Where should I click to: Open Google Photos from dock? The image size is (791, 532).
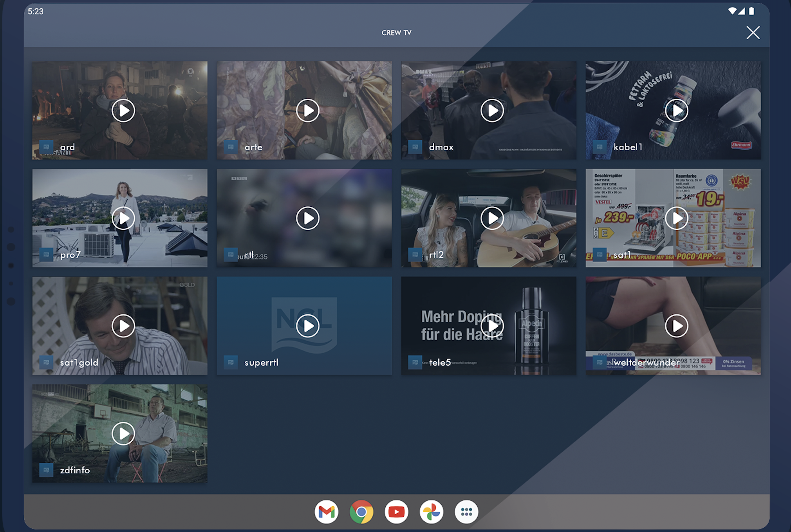click(x=432, y=512)
